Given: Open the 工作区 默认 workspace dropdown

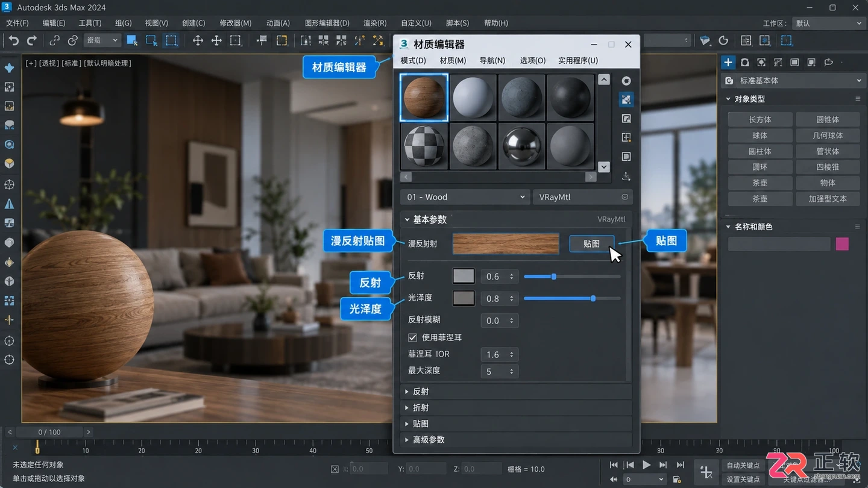Looking at the screenshot, I should click(829, 23).
